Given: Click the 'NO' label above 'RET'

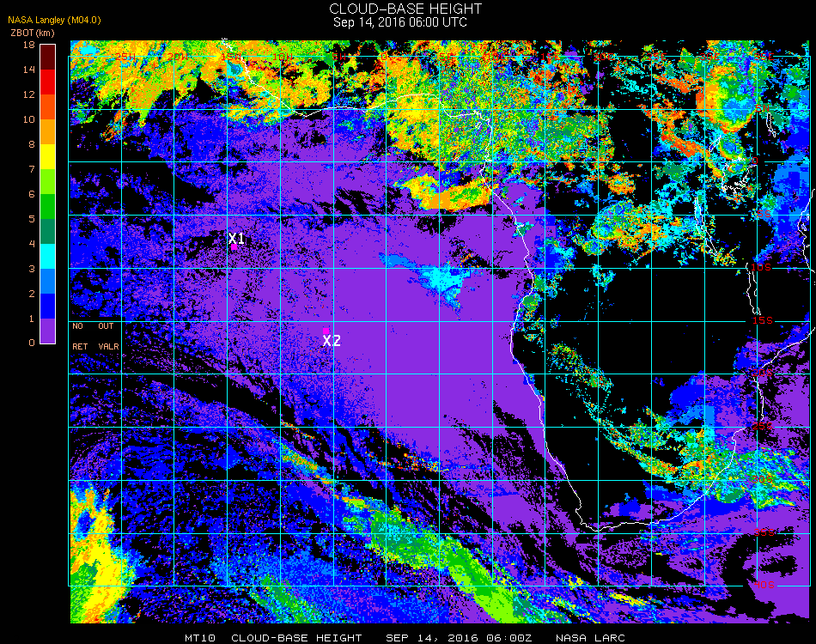Looking at the screenshot, I should coord(77,326).
